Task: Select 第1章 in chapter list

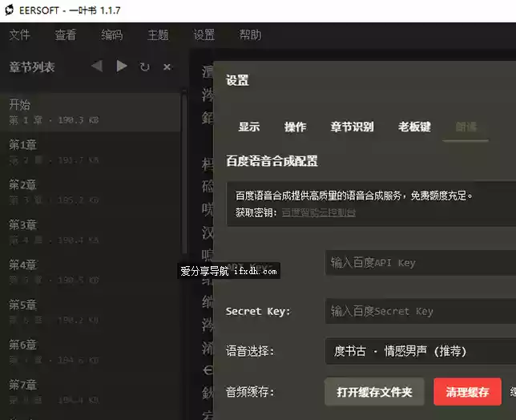Action: [91, 151]
